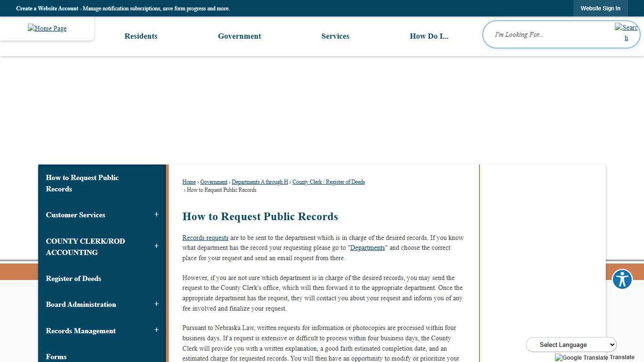This screenshot has height=362, width=644.
Task: Open the Services menu
Action: coord(335,36)
